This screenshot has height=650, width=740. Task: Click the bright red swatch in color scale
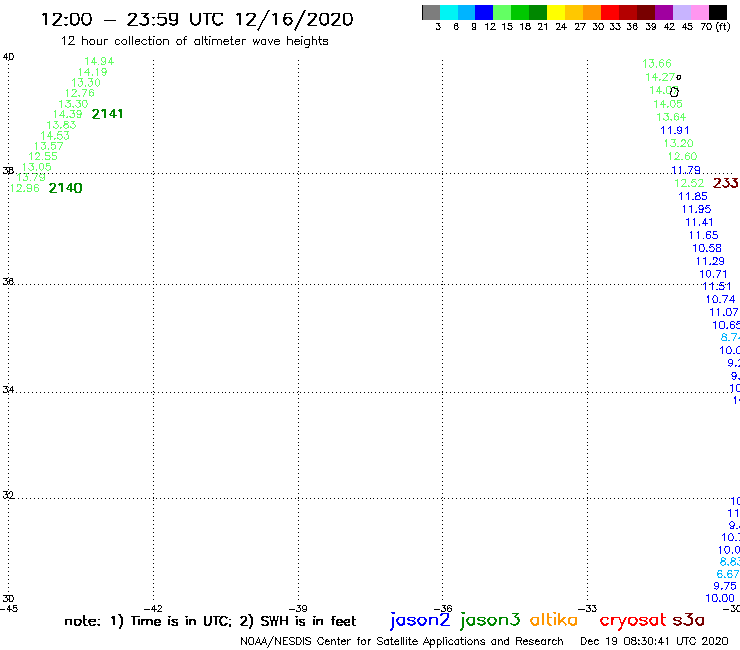pos(610,12)
